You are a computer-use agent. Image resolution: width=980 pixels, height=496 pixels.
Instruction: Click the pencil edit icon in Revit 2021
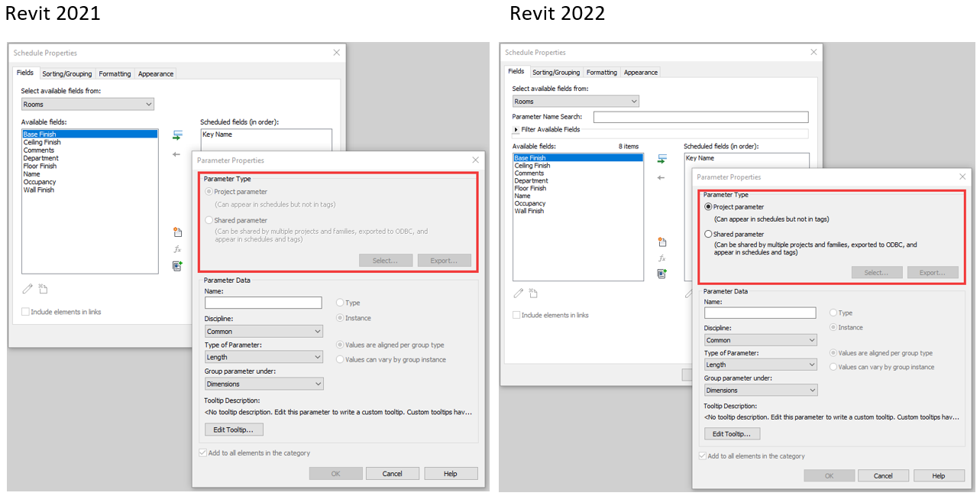click(27, 289)
